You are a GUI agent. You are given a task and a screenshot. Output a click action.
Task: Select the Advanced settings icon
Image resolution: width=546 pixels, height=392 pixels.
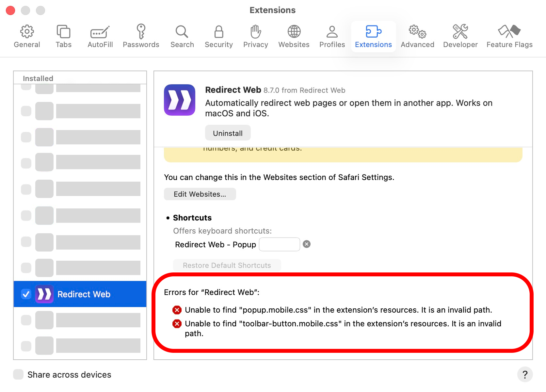417,36
